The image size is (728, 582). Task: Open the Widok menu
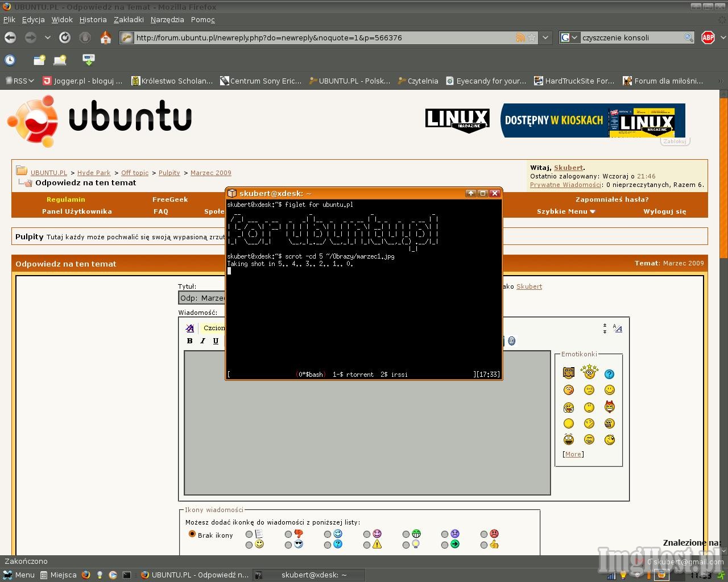coord(62,19)
